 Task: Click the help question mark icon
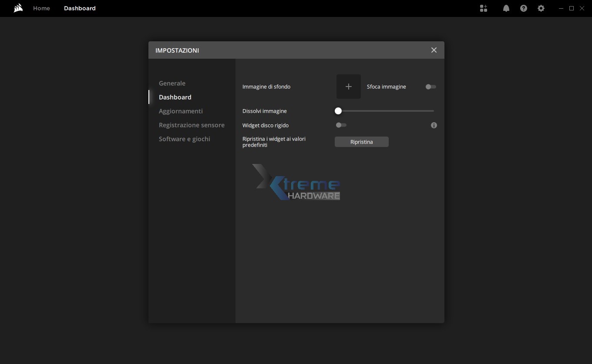point(524,8)
